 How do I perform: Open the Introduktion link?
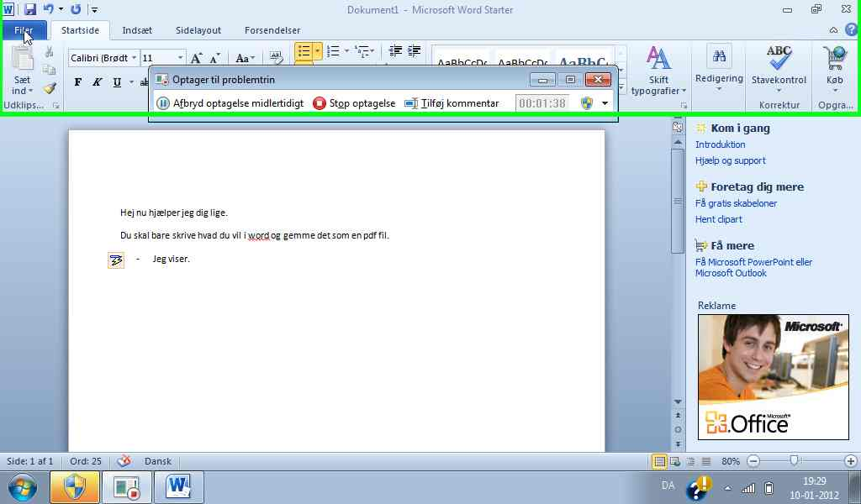(x=720, y=144)
